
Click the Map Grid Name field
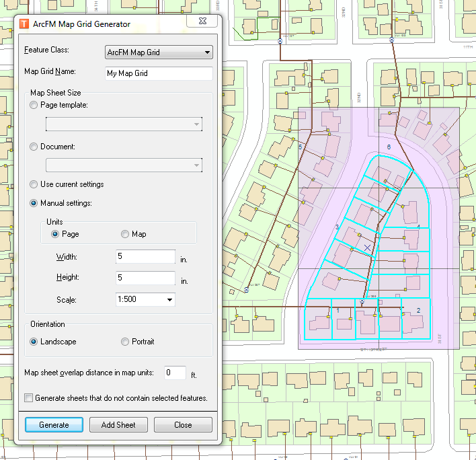click(x=159, y=73)
